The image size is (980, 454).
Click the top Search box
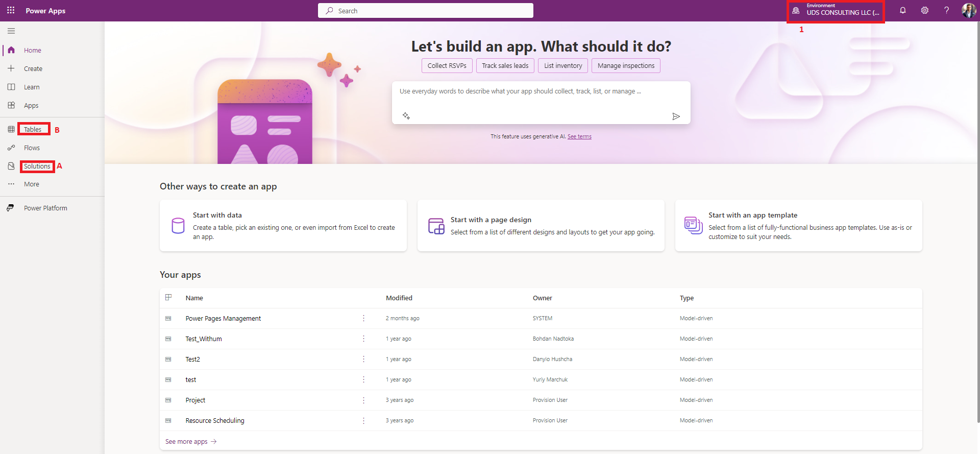[426, 10]
